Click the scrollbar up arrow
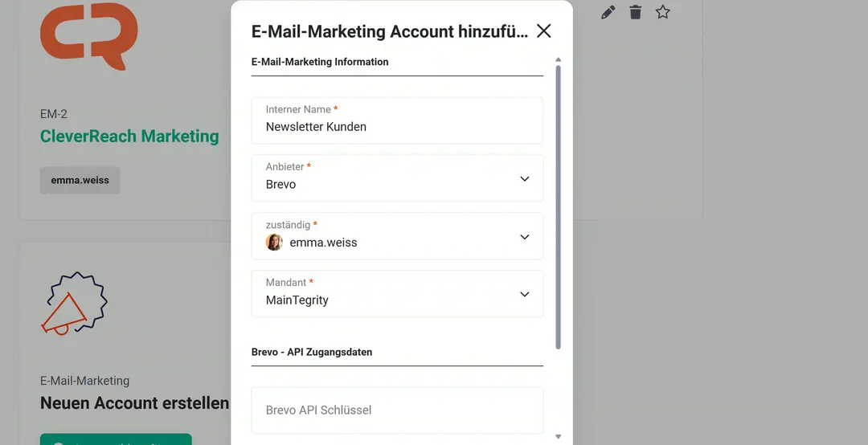 [558, 59]
